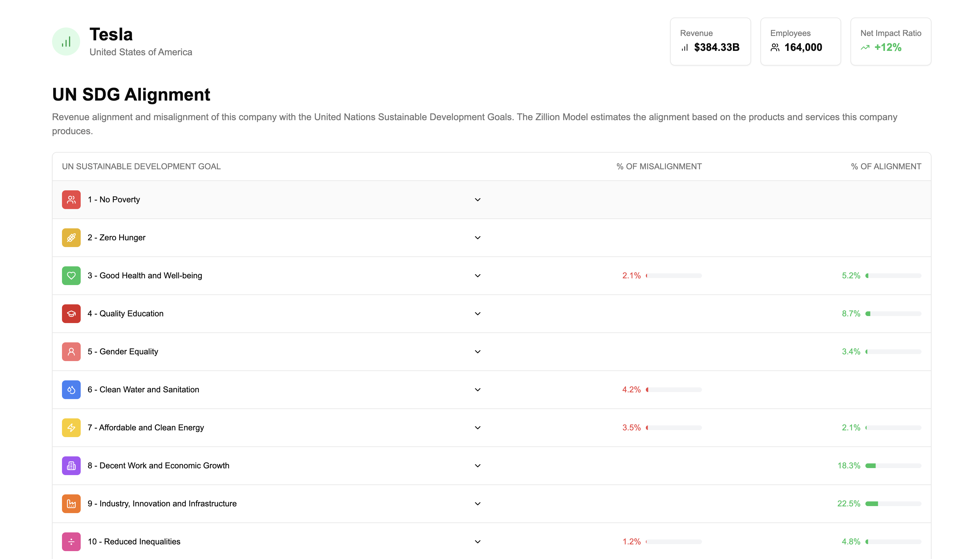Click the % OF MISALIGNMENT column header
Viewport: 980px width, 559px height.
tap(659, 167)
